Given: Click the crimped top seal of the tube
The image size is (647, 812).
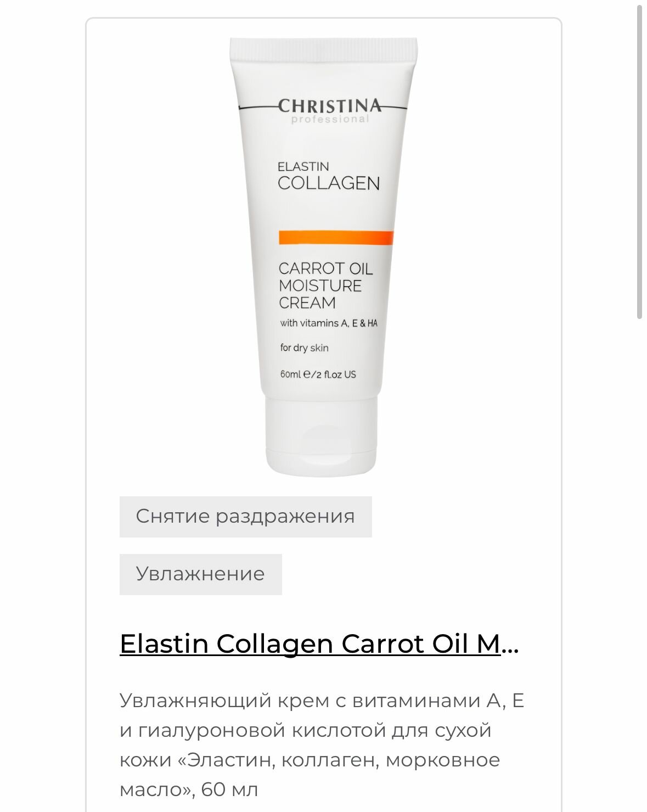Looking at the screenshot, I should 324,48.
